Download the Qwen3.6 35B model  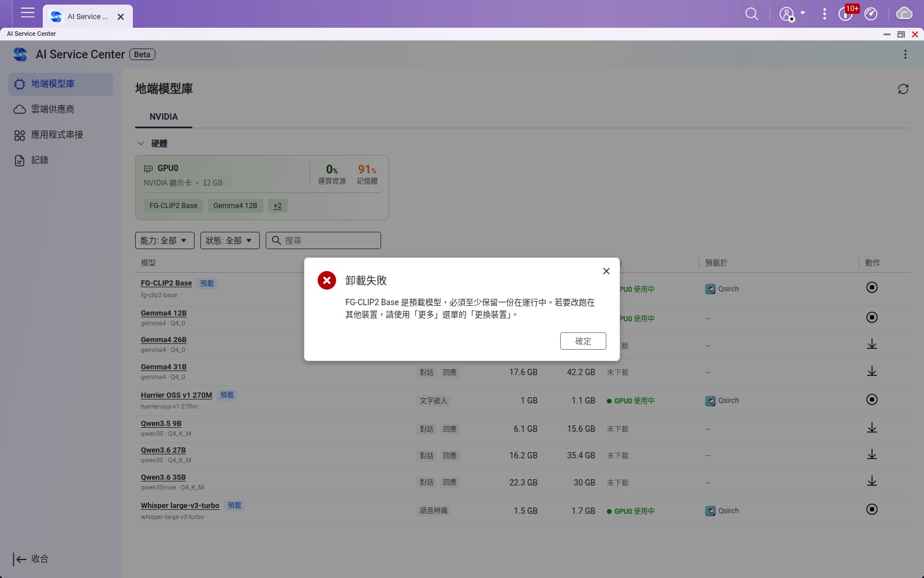point(872,481)
